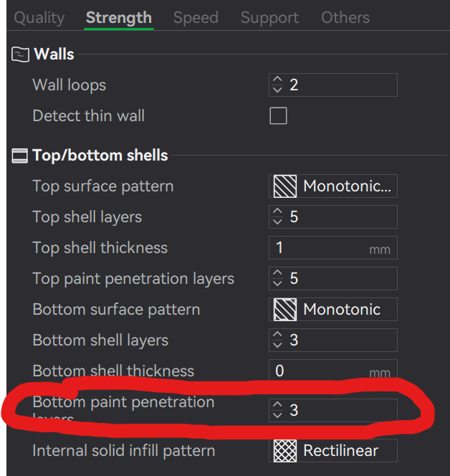Open the Support tab
Viewport: 450px width, 476px height.
click(x=269, y=18)
